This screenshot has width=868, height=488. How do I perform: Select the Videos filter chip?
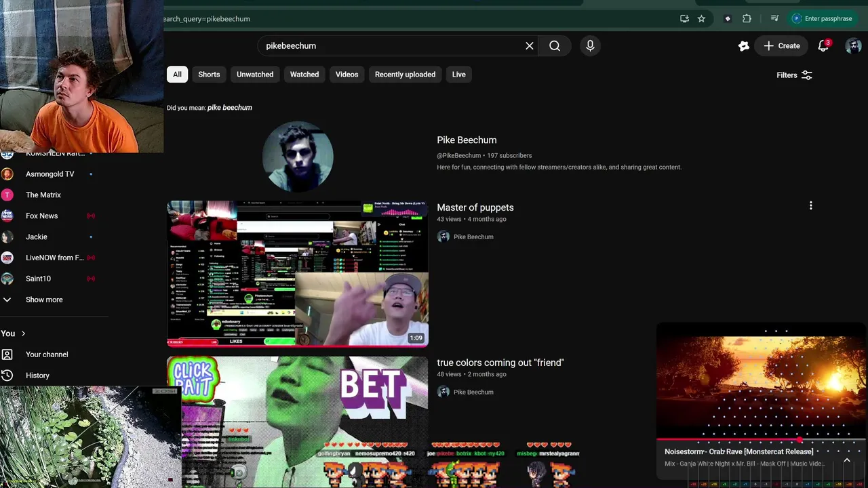point(347,75)
